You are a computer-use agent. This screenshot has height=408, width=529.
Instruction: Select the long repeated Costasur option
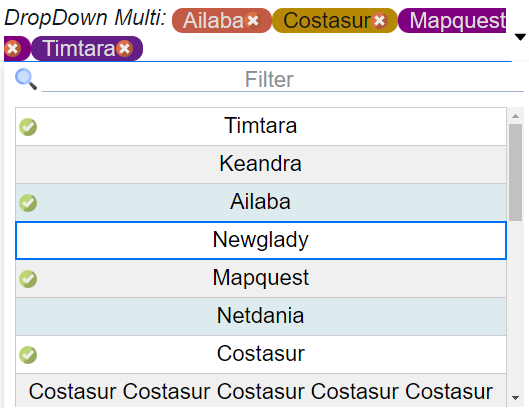click(x=261, y=391)
